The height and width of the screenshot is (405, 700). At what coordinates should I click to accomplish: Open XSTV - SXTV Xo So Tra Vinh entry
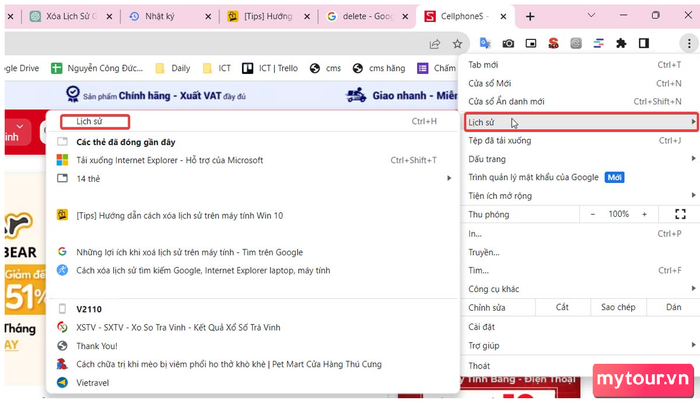tap(253, 328)
